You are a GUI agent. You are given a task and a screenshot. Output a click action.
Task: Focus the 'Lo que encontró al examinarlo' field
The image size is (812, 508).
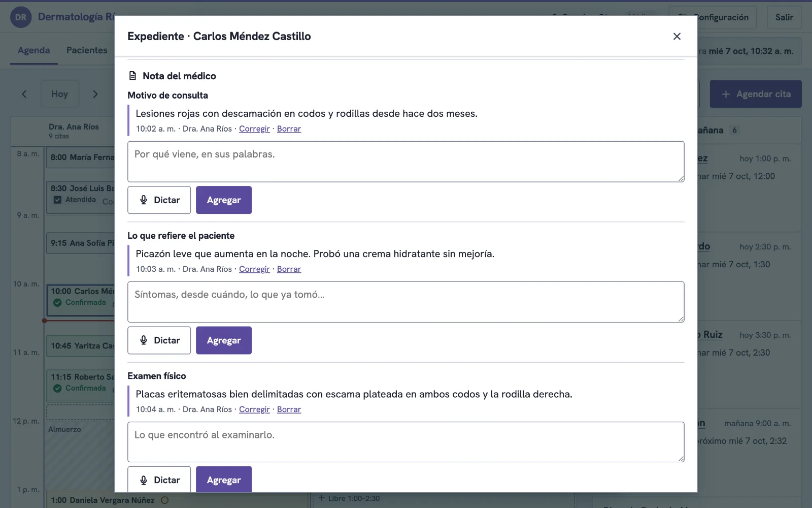click(405, 442)
